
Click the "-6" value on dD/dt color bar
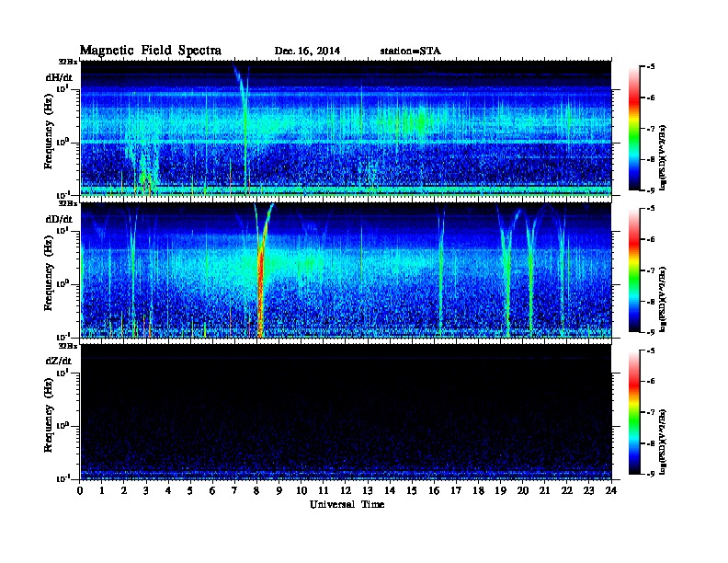click(x=651, y=240)
